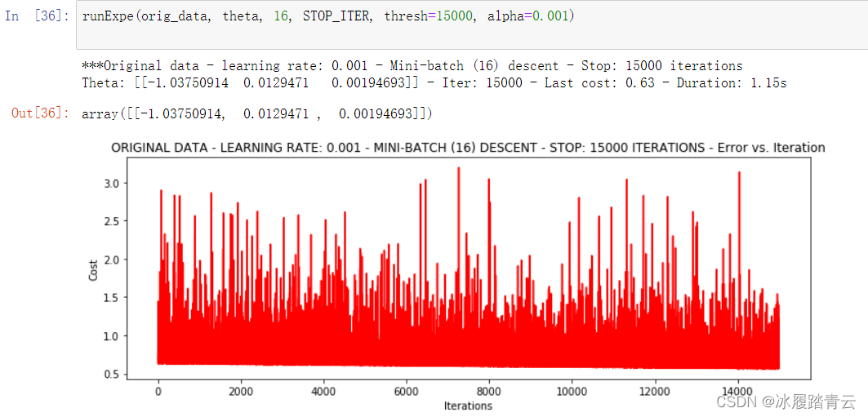Select the In [36] prompt label
868x417 pixels.
click(37, 16)
